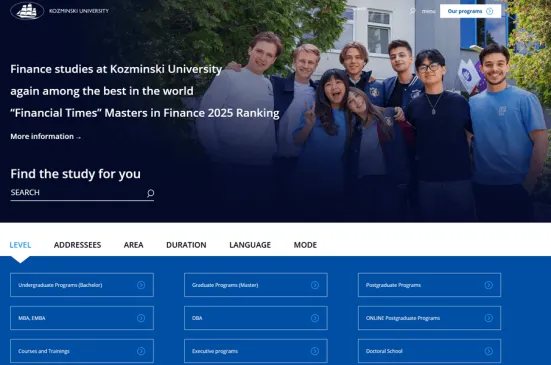Click the Finance studies at Kozminski University headline

pos(116,69)
